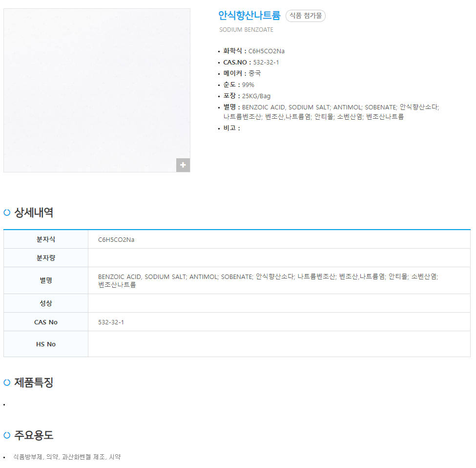Click the 식품방부제 usage text under 주요용도

[28, 457]
